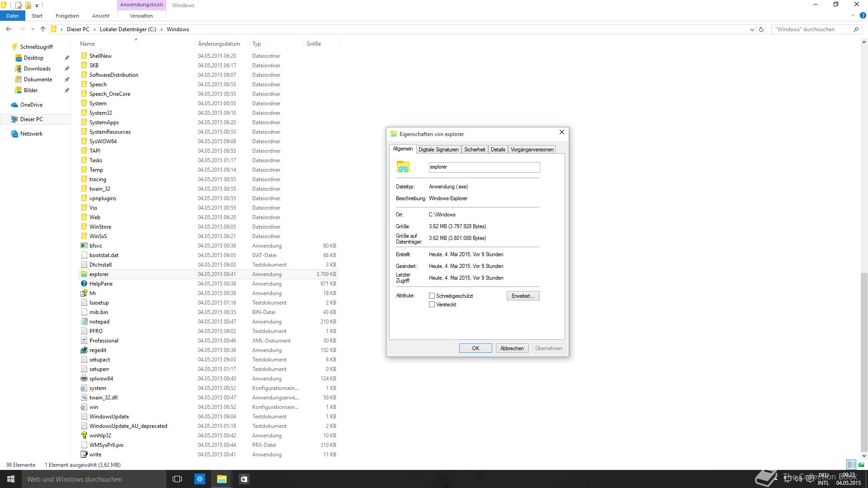868x488 pixels.
Task: Open the Start ribbon tab
Action: pos(37,16)
